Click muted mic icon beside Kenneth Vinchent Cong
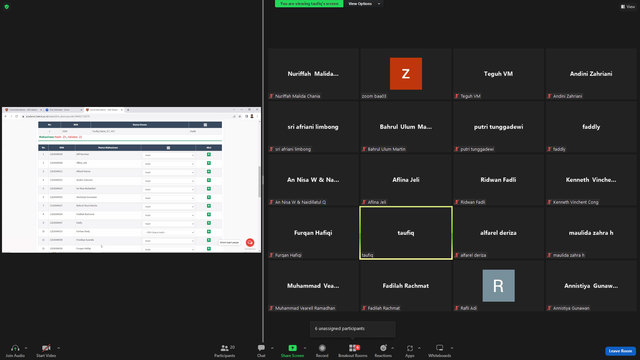This screenshot has height=360, width=640. pyautogui.click(x=549, y=202)
